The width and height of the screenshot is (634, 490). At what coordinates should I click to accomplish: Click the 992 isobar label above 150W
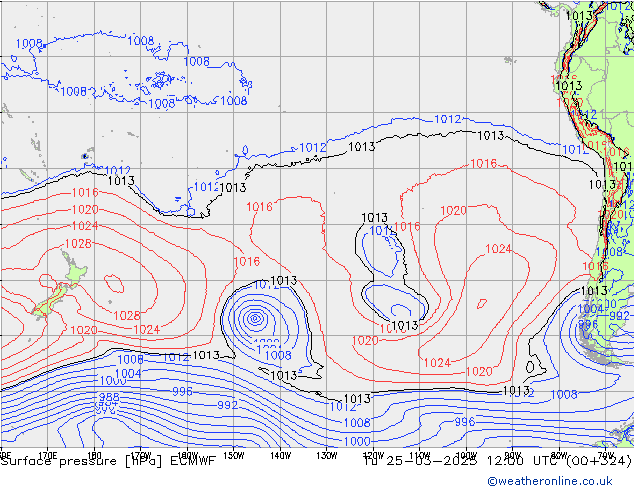pos(228,405)
